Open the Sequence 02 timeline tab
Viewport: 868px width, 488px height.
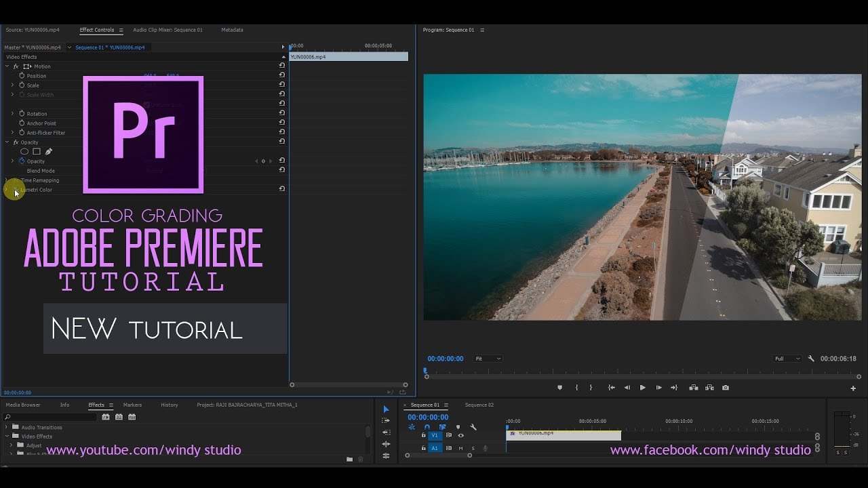coord(479,405)
